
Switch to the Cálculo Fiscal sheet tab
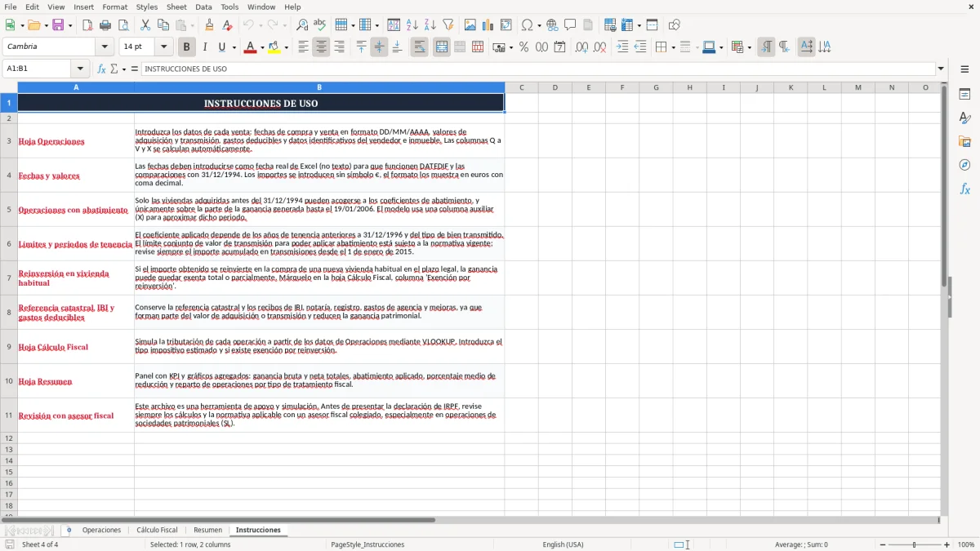pyautogui.click(x=157, y=530)
